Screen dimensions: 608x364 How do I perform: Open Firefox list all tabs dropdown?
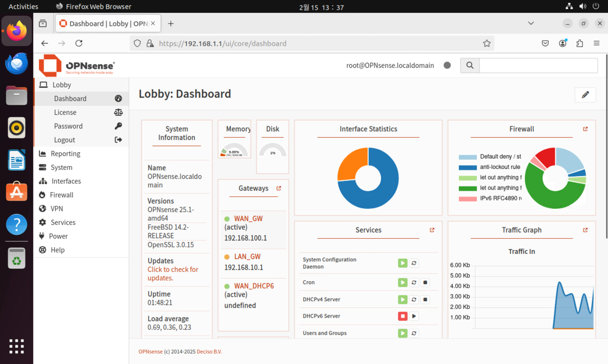pos(531,23)
